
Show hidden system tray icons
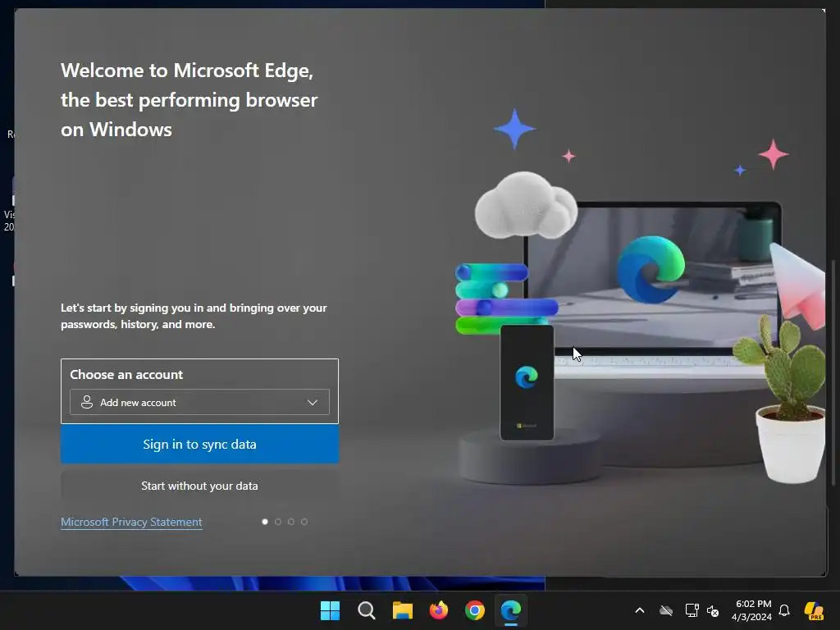[x=640, y=610]
